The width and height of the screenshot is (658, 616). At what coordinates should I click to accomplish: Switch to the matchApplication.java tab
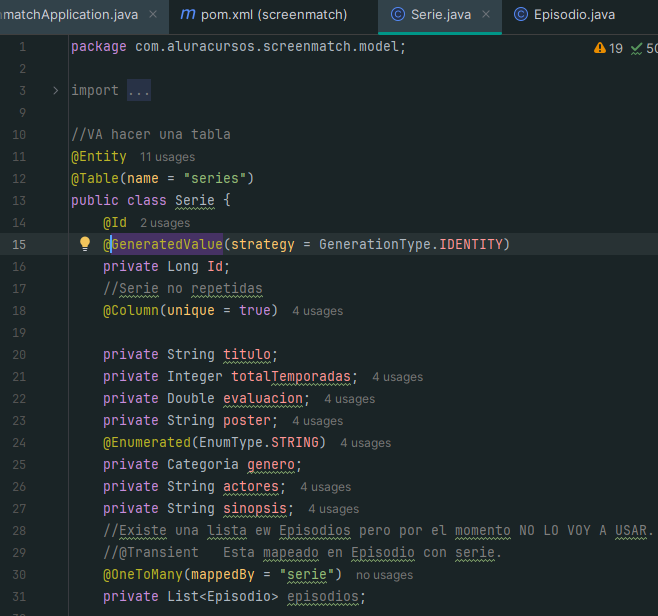click(70, 15)
